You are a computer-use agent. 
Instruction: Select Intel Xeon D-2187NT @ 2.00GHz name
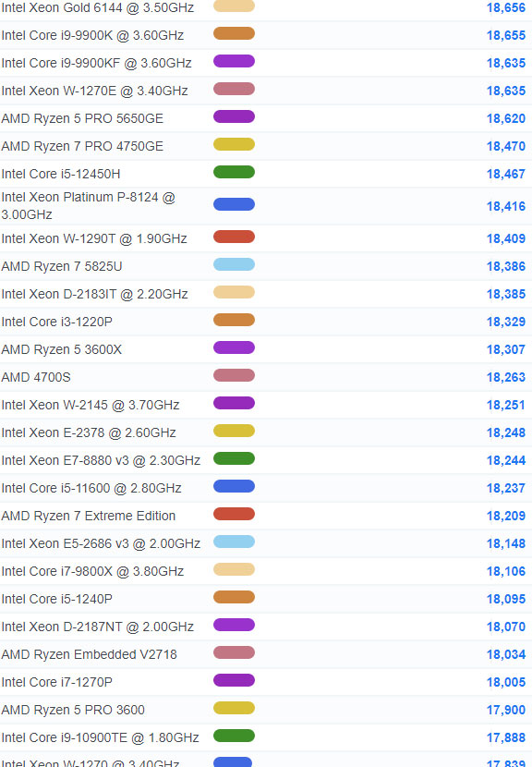[x=97, y=627]
